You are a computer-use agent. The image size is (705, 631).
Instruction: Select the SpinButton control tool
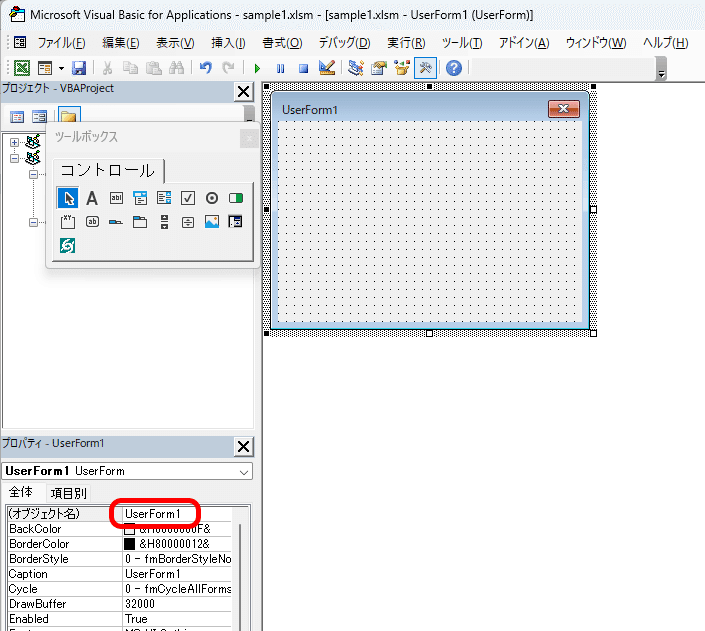(188, 222)
